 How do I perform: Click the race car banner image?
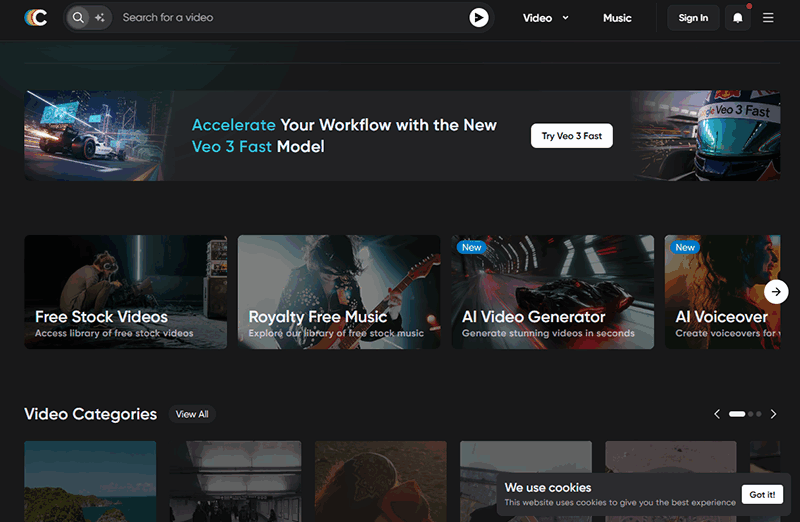97,136
